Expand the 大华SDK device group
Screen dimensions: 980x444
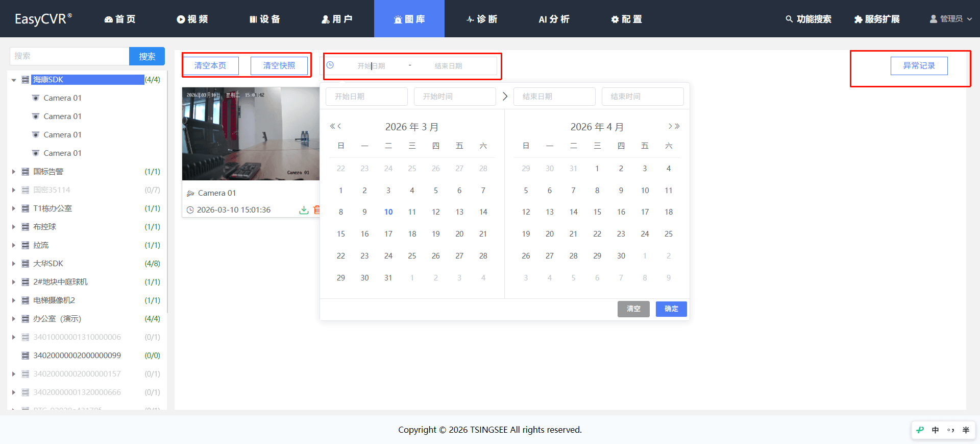click(14, 264)
